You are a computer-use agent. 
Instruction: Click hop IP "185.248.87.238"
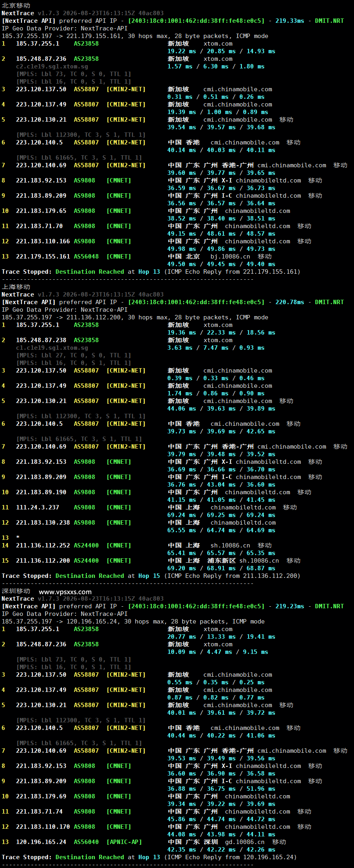pos(41,340)
